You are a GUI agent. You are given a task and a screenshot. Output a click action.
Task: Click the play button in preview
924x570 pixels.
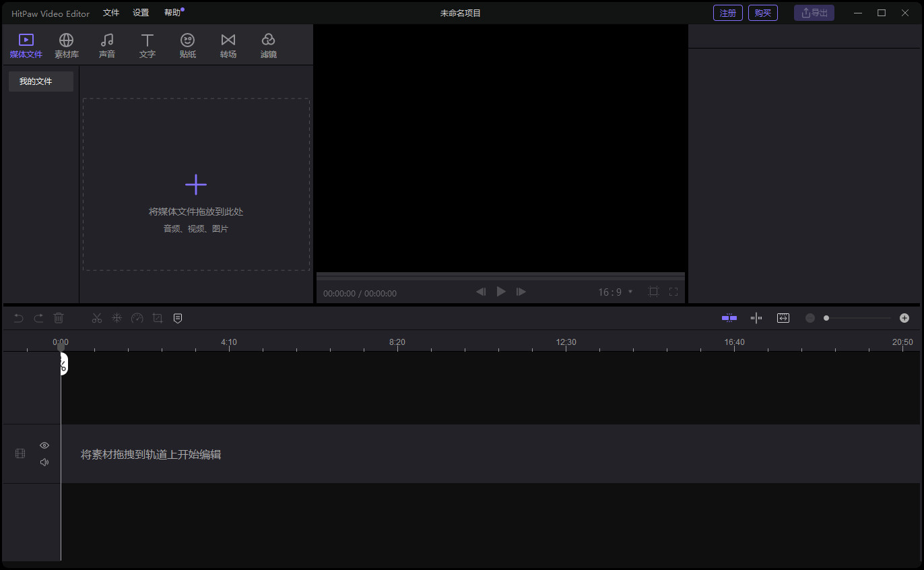pos(501,292)
